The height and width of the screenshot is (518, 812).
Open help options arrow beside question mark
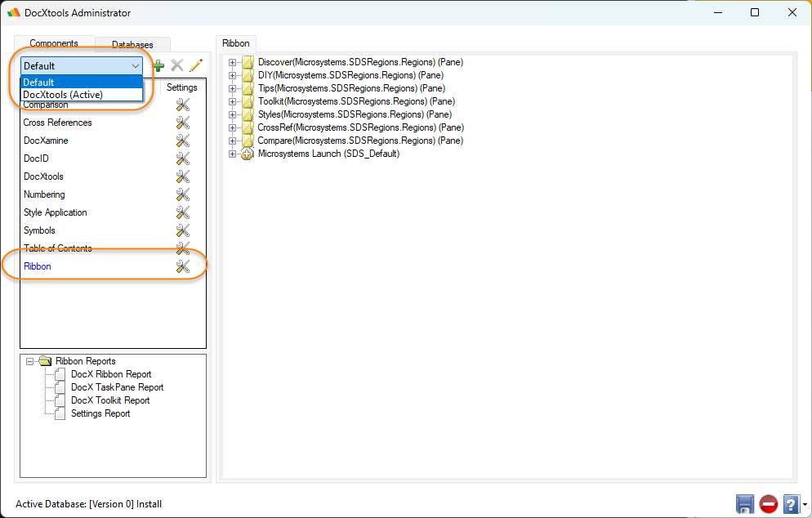(x=805, y=504)
